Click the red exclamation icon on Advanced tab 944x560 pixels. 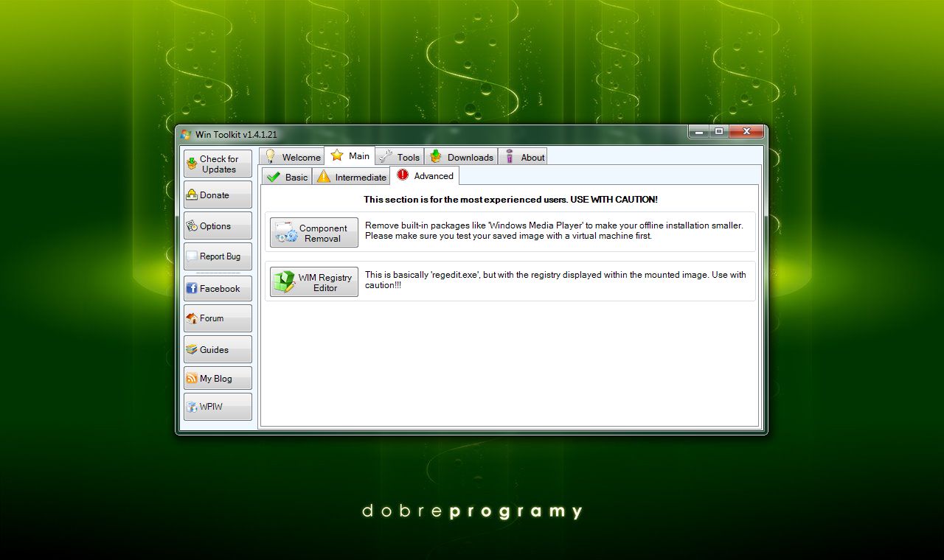[403, 175]
